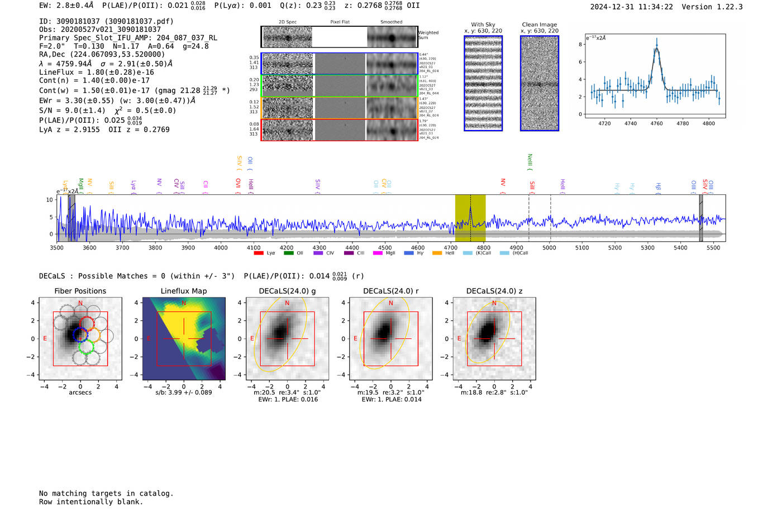Click the EW: 2.8±0.4Å header value
The image size is (782, 532).
pos(66,6)
